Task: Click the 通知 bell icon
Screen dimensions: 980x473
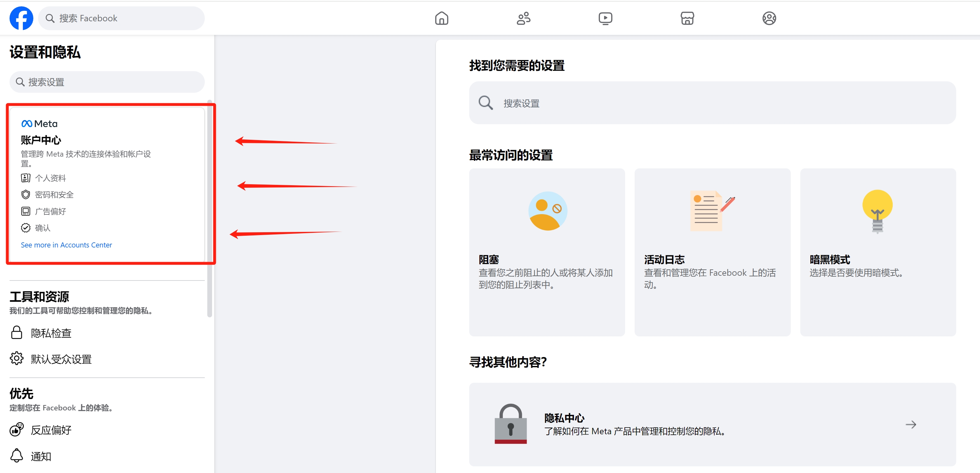Action: point(17,456)
